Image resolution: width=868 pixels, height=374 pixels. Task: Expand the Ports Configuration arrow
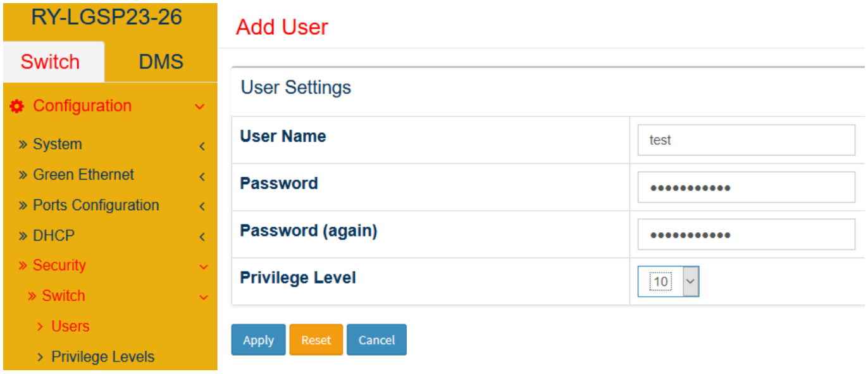(x=202, y=206)
